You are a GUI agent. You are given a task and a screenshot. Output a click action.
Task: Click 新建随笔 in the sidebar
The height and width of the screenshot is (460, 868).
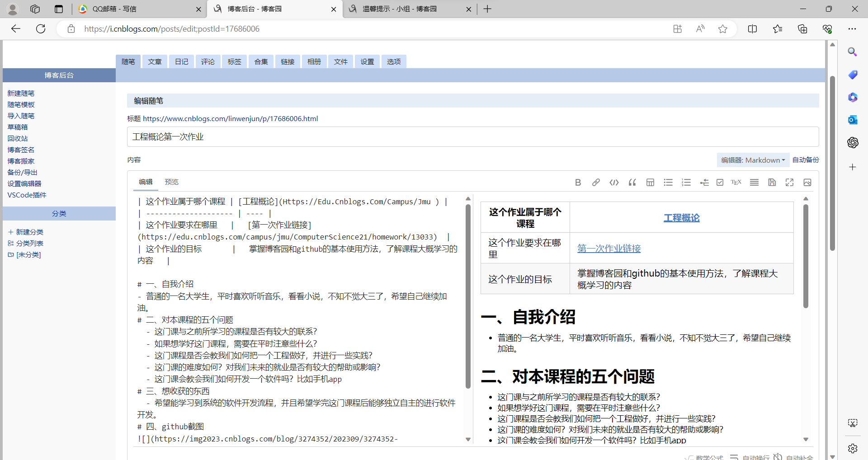point(21,93)
